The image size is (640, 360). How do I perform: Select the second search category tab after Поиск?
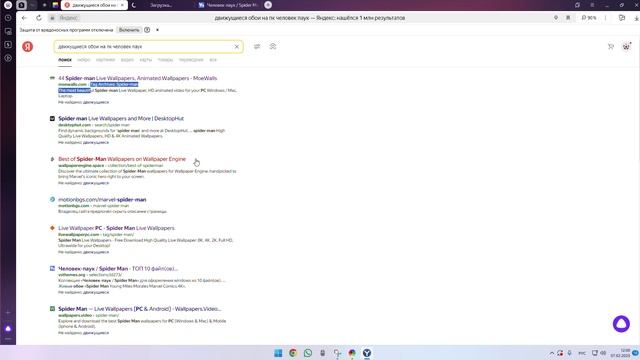84,60
